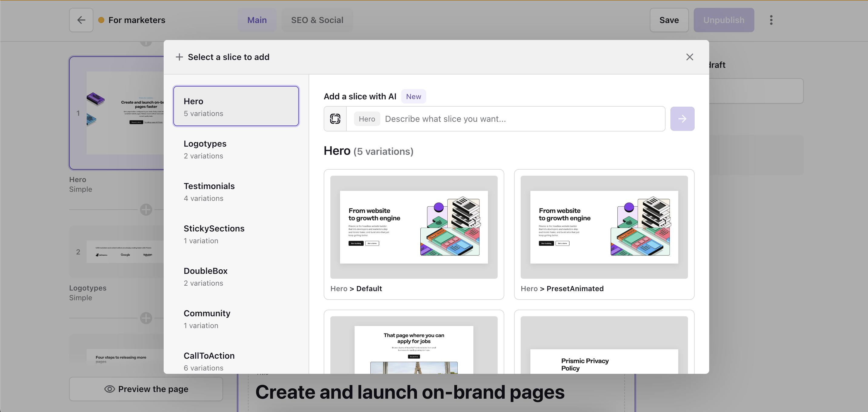Save the page
Screen dimensions: 868x412
(x=669, y=20)
